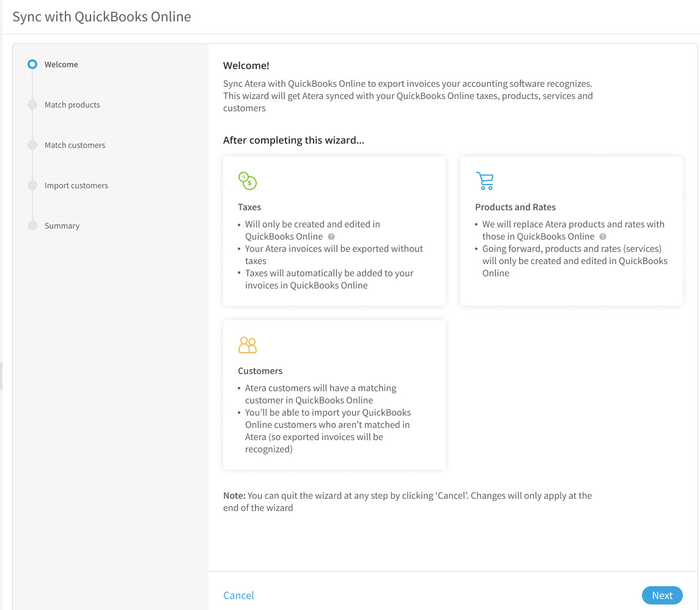Click 'Going forward, products and rates' bullet

pos(575,260)
